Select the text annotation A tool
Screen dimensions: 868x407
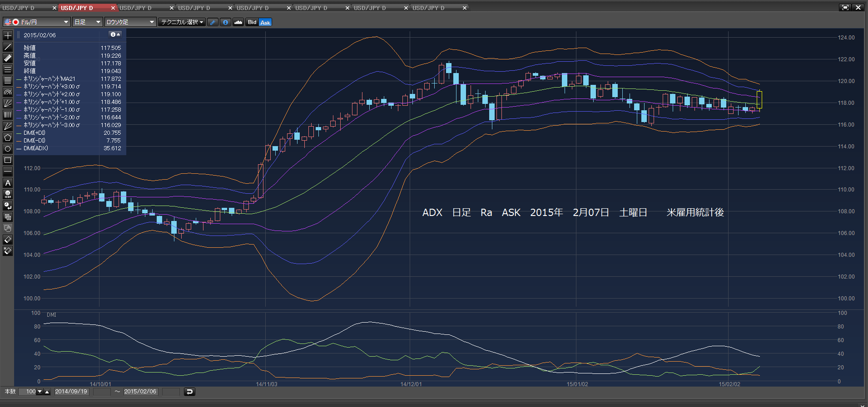(x=8, y=183)
